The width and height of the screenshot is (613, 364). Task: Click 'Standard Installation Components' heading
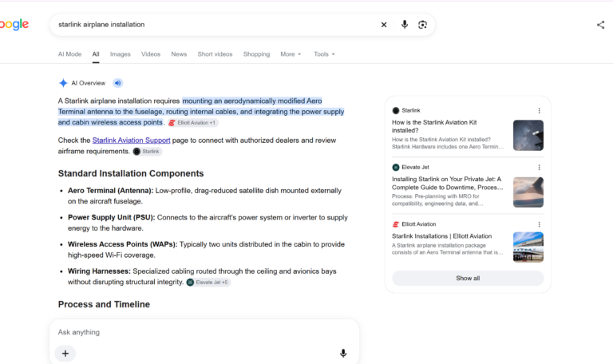pos(131,173)
